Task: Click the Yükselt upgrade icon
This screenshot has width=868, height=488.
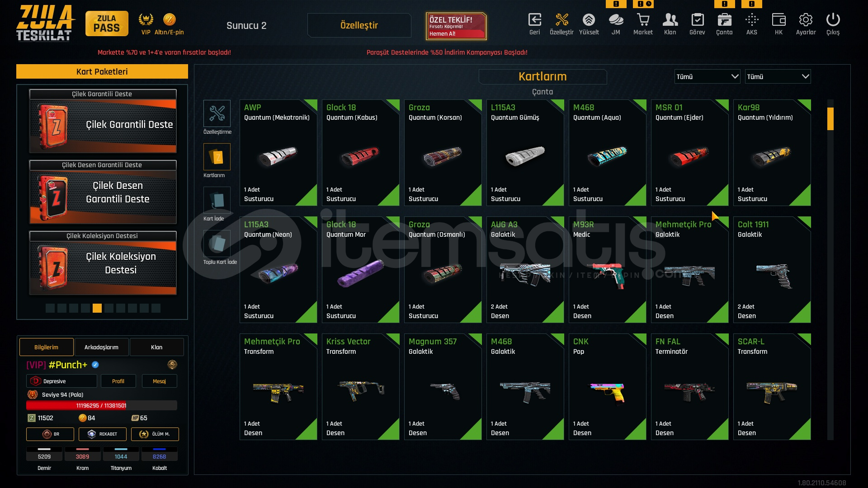Action: 589,20
